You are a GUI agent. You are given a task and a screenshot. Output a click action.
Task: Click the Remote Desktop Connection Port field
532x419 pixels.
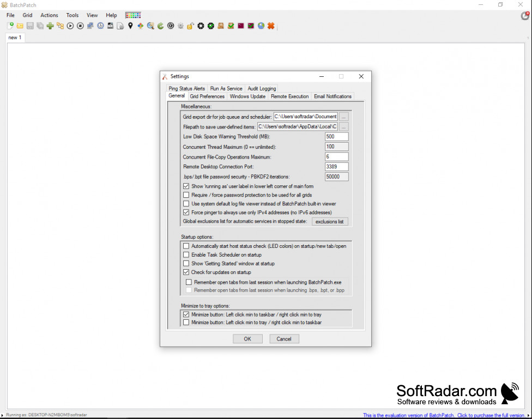[x=336, y=167]
